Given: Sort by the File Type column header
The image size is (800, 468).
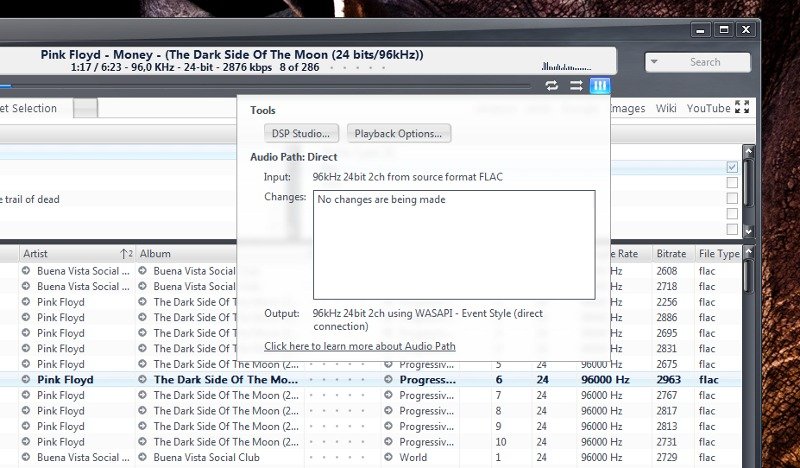Looking at the screenshot, I should (x=719, y=253).
